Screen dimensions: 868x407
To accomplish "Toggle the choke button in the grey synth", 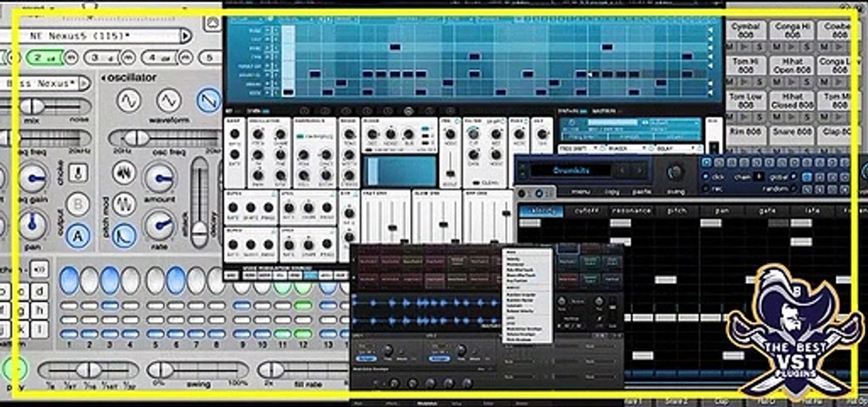I will [78, 173].
